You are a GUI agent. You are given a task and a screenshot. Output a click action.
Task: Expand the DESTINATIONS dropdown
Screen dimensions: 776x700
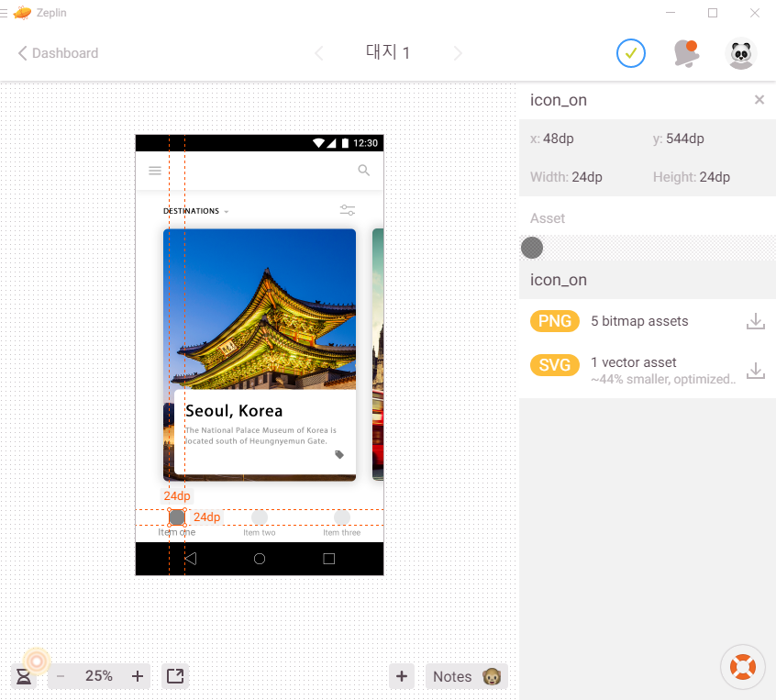(x=196, y=211)
